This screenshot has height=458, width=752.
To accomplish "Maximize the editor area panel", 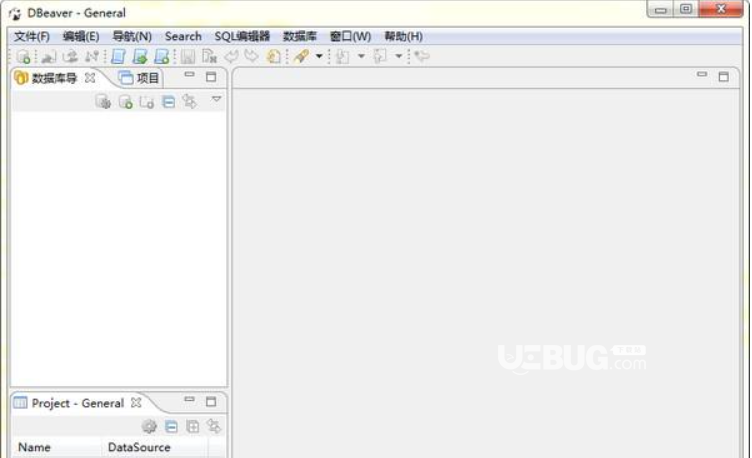I will click(x=724, y=77).
